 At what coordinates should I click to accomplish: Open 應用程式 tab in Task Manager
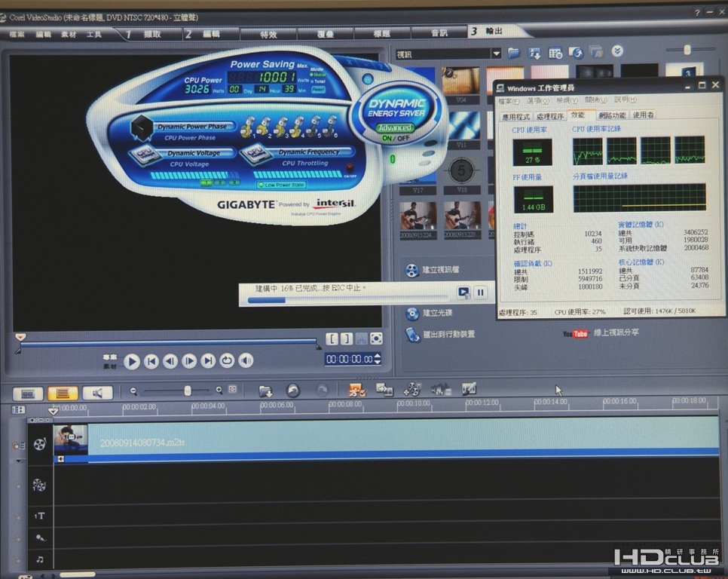pyautogui.click(x=515, y=117)
